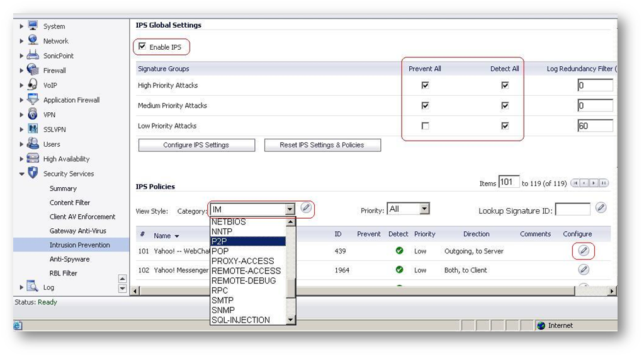Enable Prevent All for Low Priority Attacks

(x=425, y=126)
